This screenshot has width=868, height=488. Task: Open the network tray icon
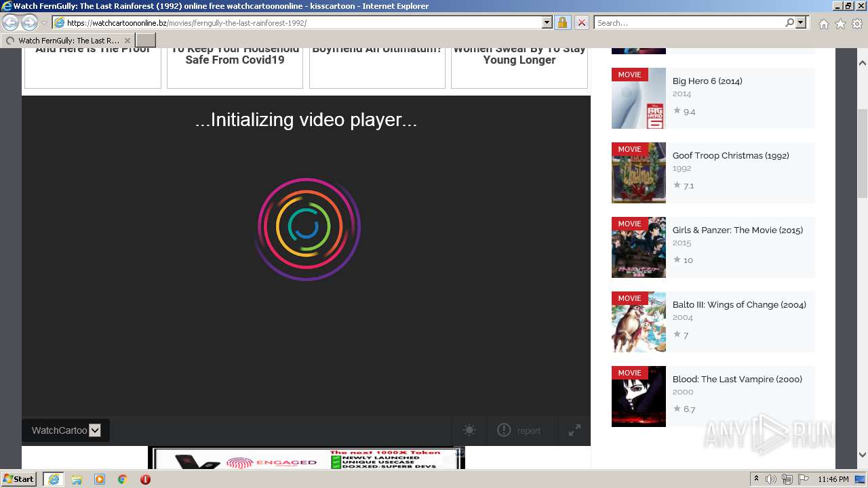[787, 479]
